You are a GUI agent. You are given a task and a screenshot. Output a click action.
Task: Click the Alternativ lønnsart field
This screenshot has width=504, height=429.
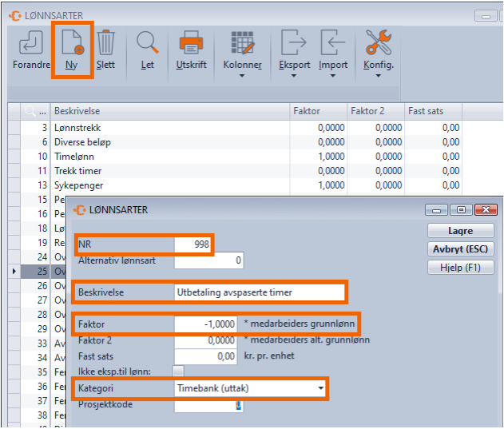209,260
